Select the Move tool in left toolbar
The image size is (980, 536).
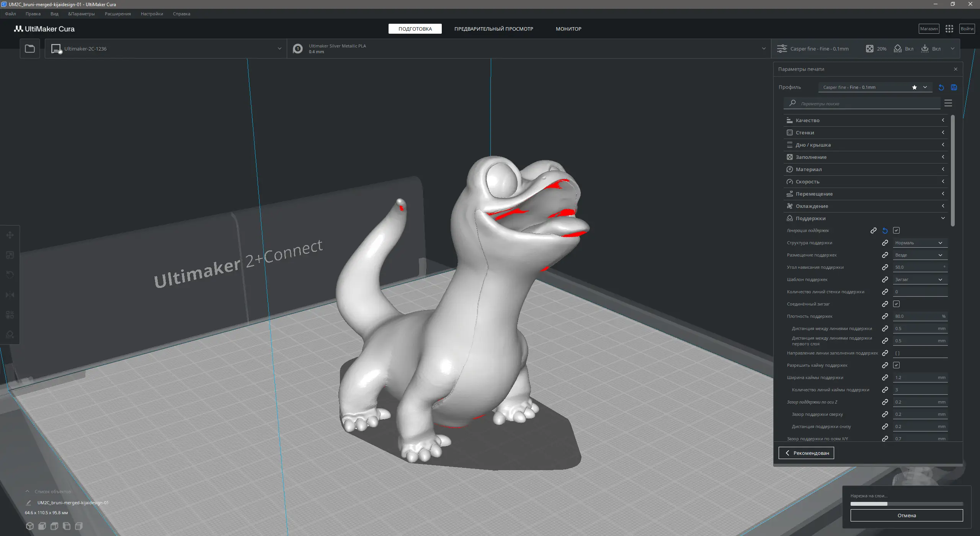coord(10,235)
